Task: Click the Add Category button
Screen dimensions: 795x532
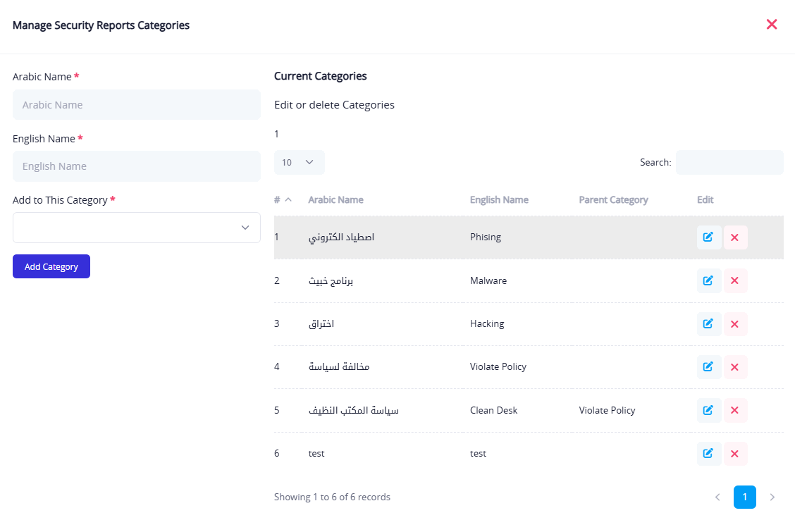Action: point(51,266)
